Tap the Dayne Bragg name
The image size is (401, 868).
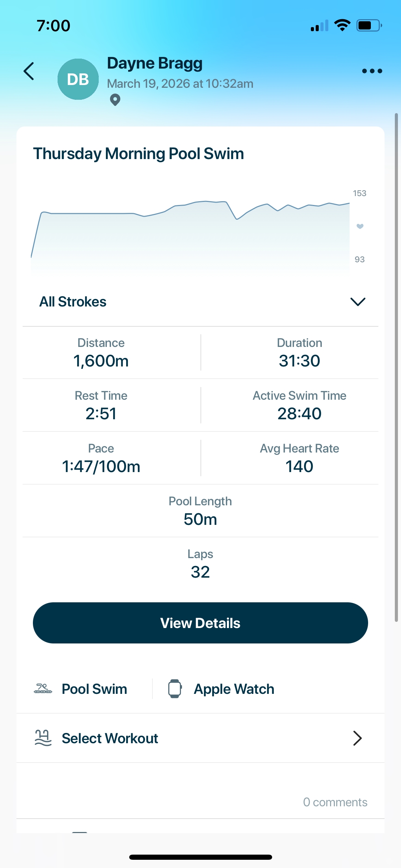155,63
